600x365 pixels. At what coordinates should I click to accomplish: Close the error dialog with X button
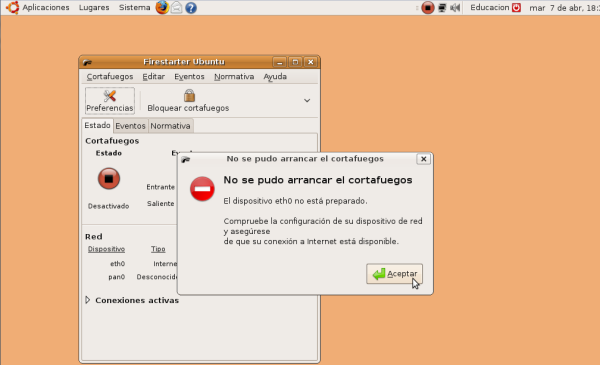[424, 159]
